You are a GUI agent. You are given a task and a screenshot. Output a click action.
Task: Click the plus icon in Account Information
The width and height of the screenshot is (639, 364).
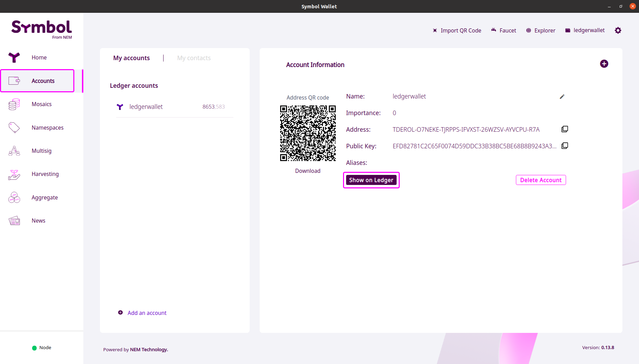[604, 64]
